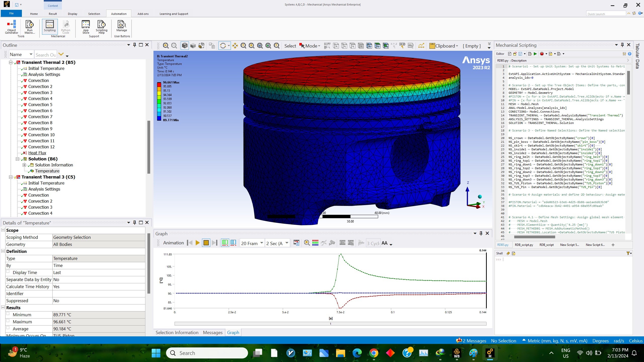This screenshot has width=644, height=362.
Task: Open the Home ribbon tab
Action: [x=34, y=14]
